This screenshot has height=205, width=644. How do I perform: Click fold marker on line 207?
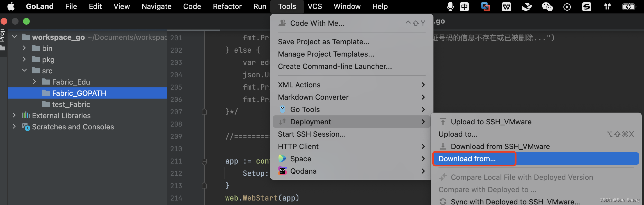click(x=204, y=112)
